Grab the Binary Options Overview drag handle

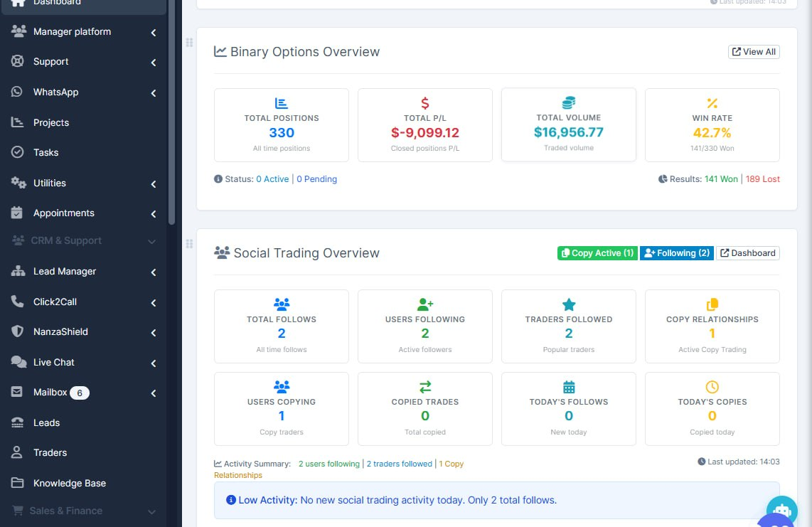click(x=190, y=43)
